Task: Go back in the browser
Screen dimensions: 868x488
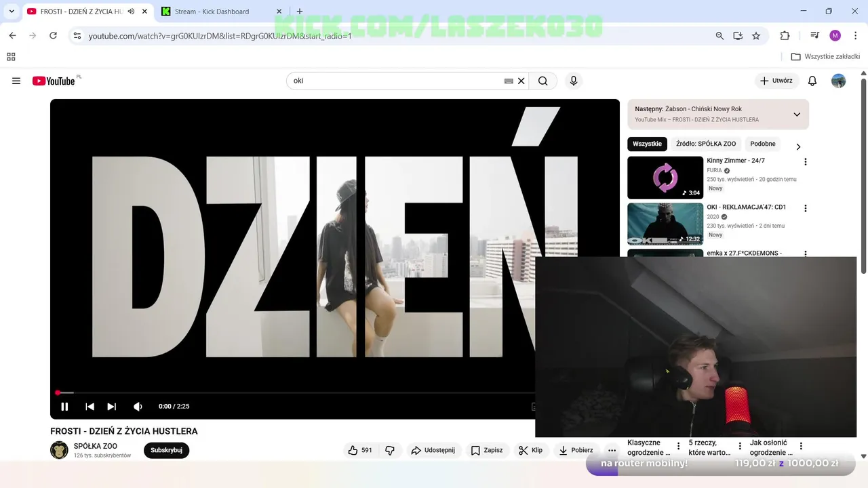Action: pos(12,35)
